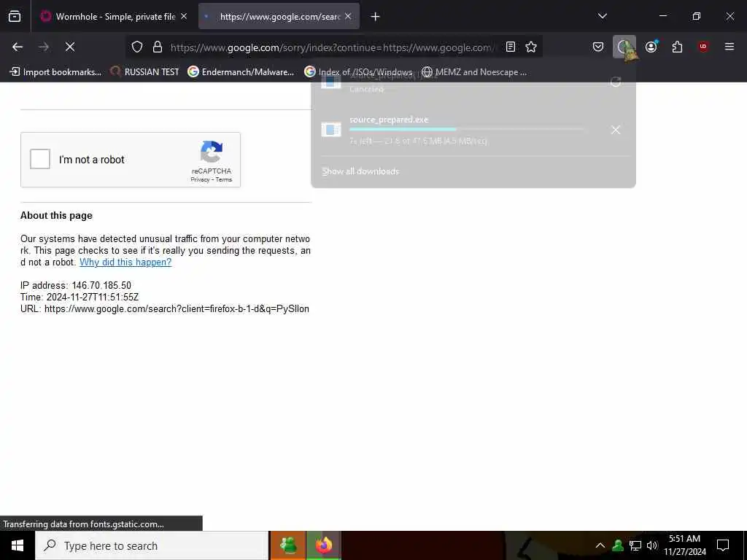Viewport: 747px width, 560px height.
Task: Open Index of /ISOs/Windows bookmark
Action: [358, 72]
